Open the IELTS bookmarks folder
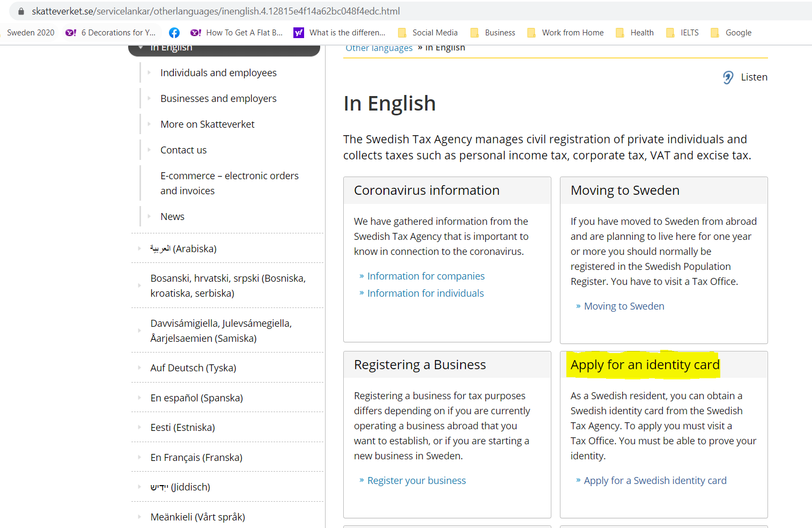Screen dimensions: 812x528 click(x=682, y=32)
